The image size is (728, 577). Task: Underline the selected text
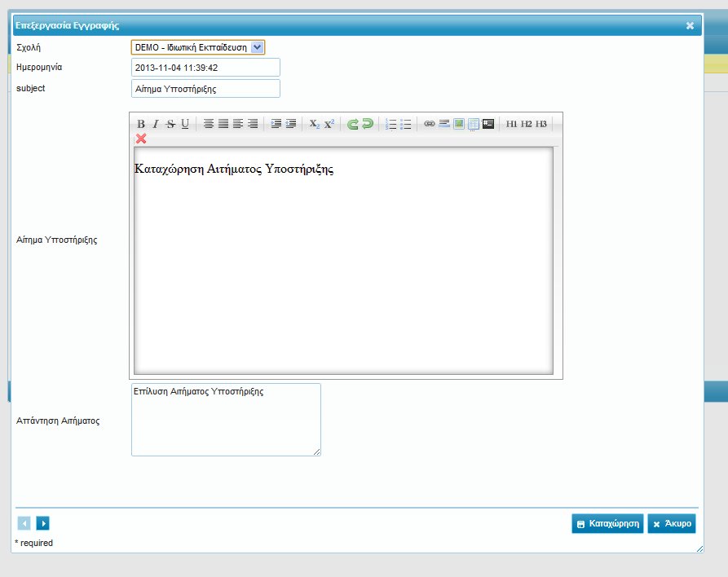pos(185,124)
